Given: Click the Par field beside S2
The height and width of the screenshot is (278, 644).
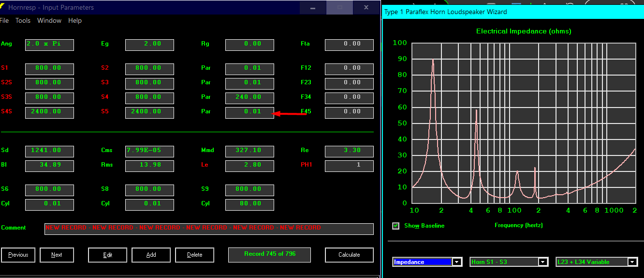Looking at the screenshot, I should [249, 69].
